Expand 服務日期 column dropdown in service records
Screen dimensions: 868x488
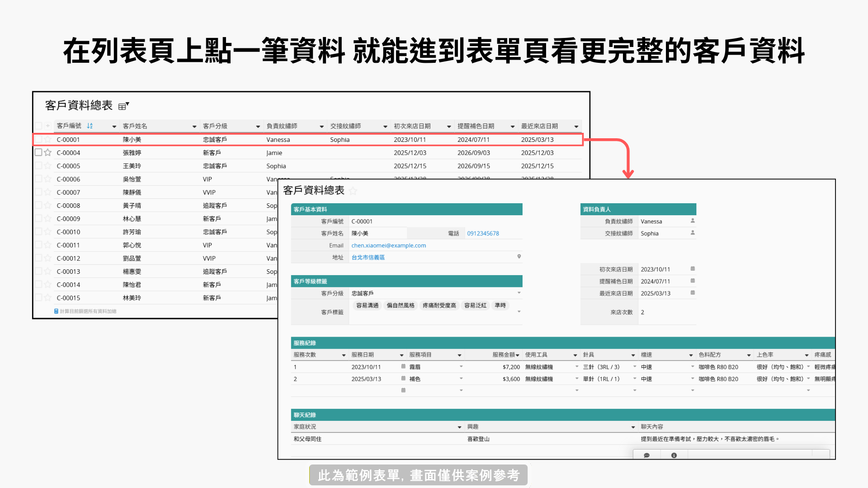[401, 355]
